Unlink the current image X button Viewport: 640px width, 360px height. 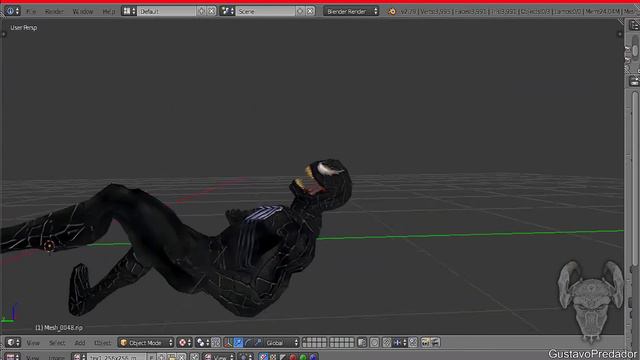click(x=182, y=357)
